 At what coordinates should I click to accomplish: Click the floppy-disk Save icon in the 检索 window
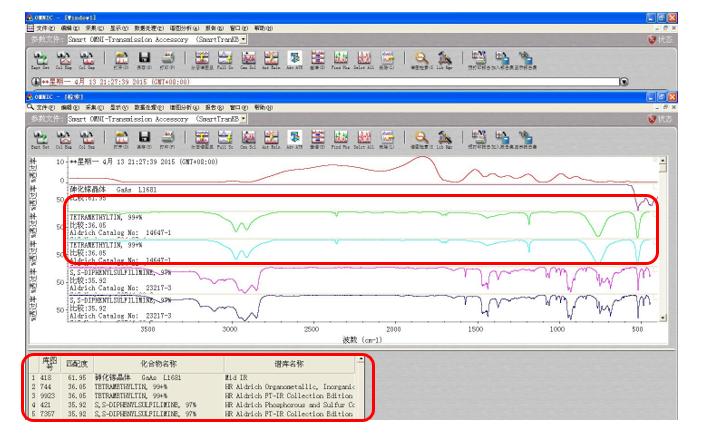144,139
